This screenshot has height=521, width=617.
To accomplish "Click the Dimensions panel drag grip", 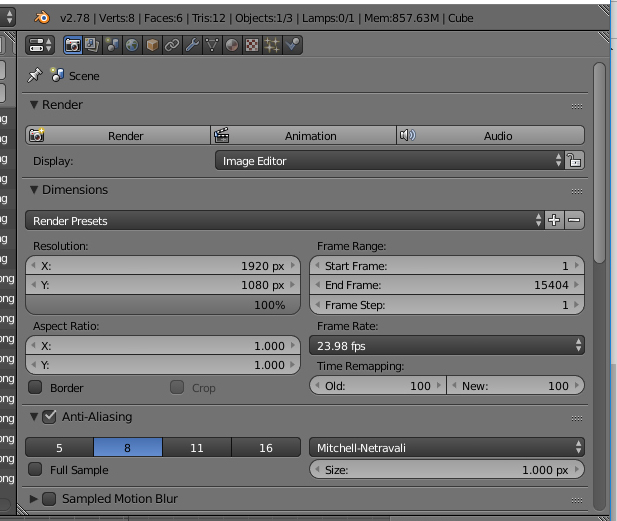I will (577, 191).
